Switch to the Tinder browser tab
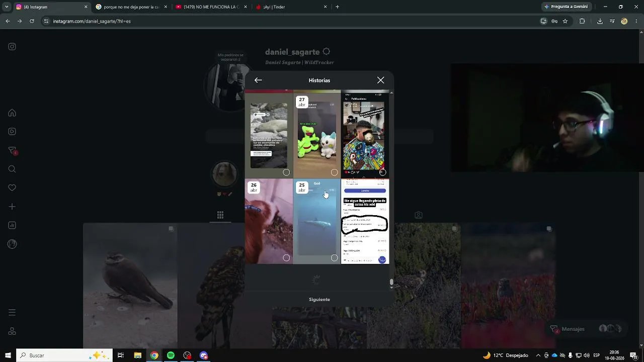The width and height of the screenshot is (644, 362). point(291,7)
